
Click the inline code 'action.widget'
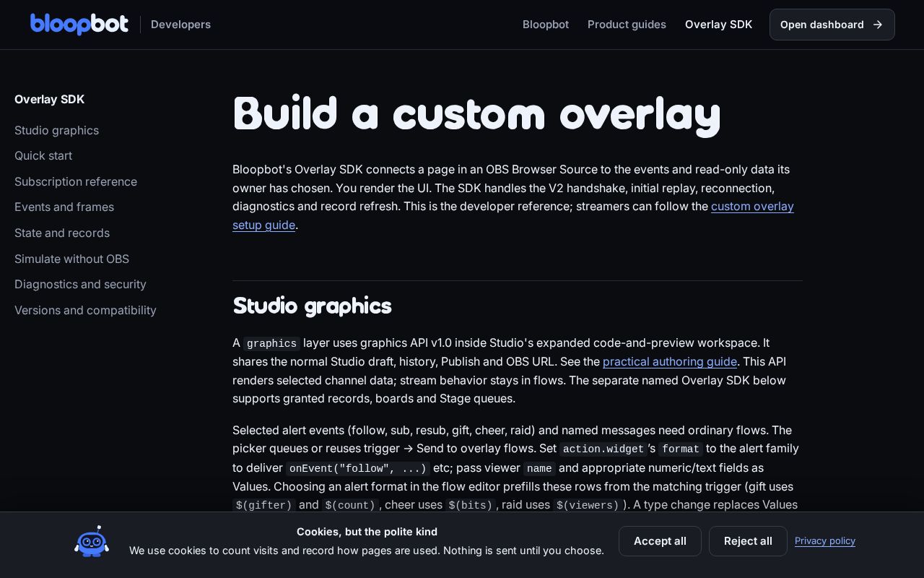(x=603, y=449)
